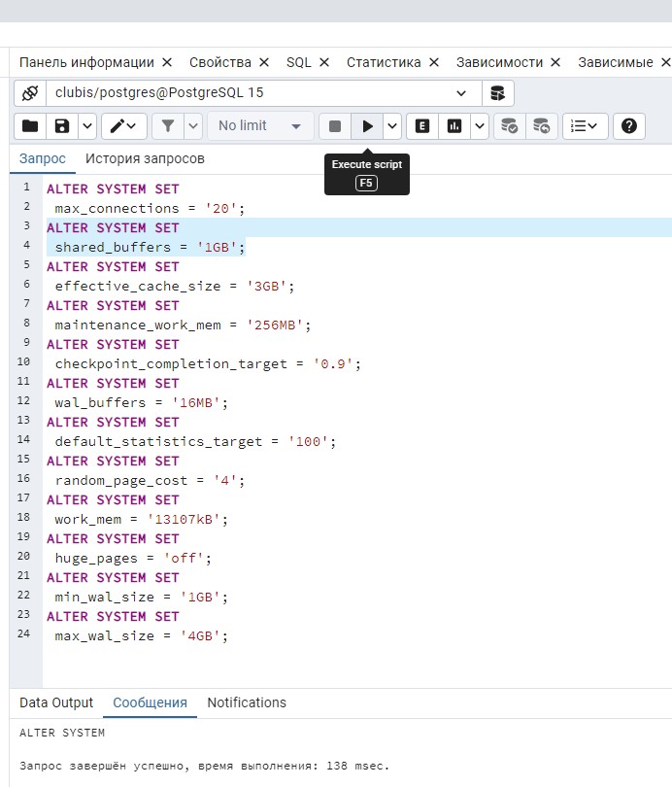
Task: Click the Save File disk icon
Action: coord(62,126)
